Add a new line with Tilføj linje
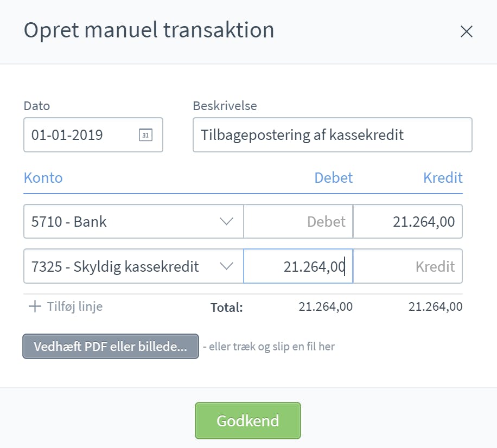This screenshot has width=497, height=448. 66,306
